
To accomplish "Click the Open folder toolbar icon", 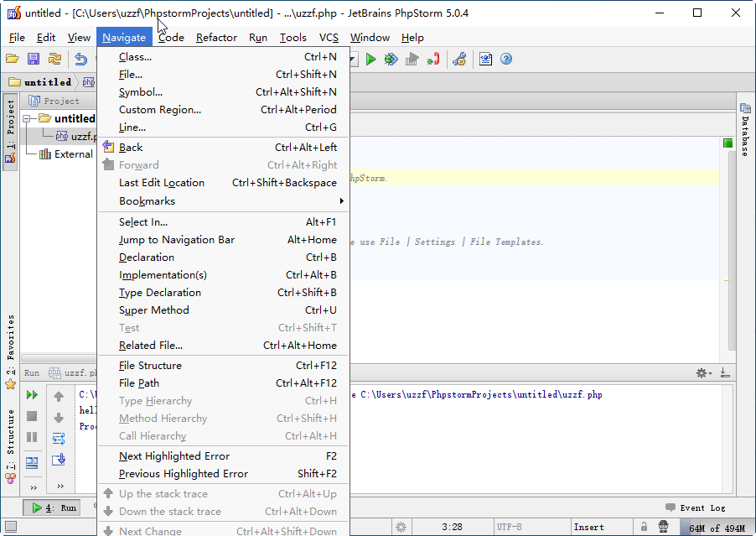I will click(x=12, y=59).
